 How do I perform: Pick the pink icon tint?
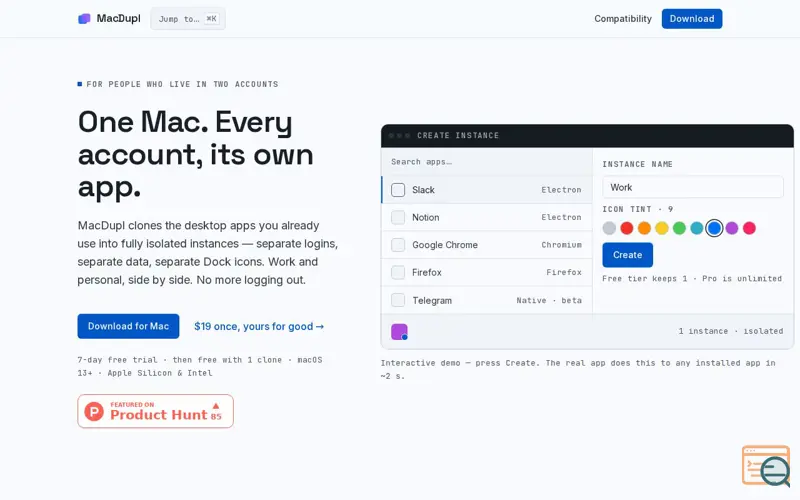pos(749,228)
